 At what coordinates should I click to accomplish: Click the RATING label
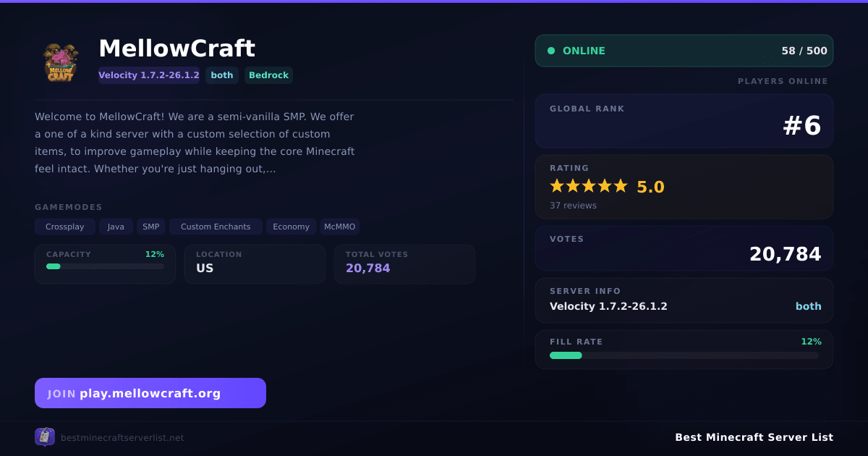[x=569, y=168]
